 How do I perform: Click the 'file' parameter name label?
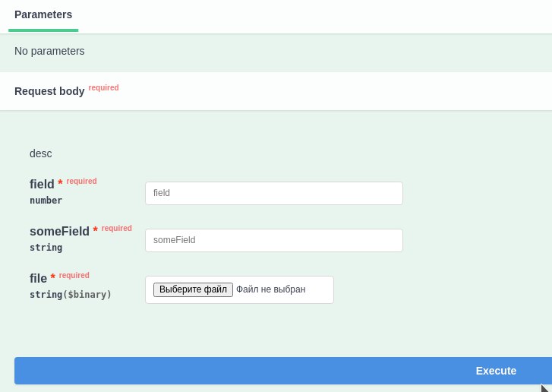coord(38,278)
